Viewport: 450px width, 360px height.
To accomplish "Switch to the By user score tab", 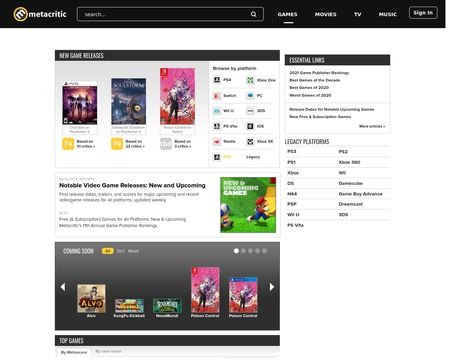I will click(x=108, y=351).
